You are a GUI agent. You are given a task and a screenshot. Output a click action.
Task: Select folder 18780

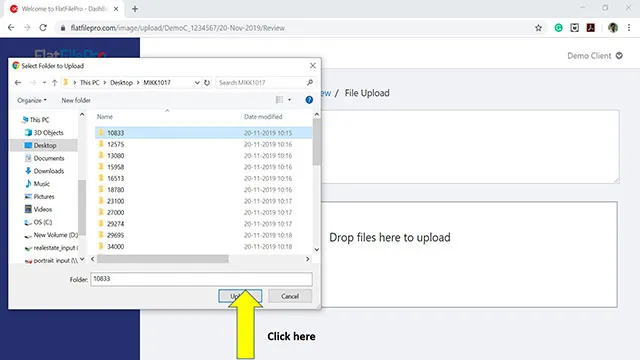coord(203,190)
